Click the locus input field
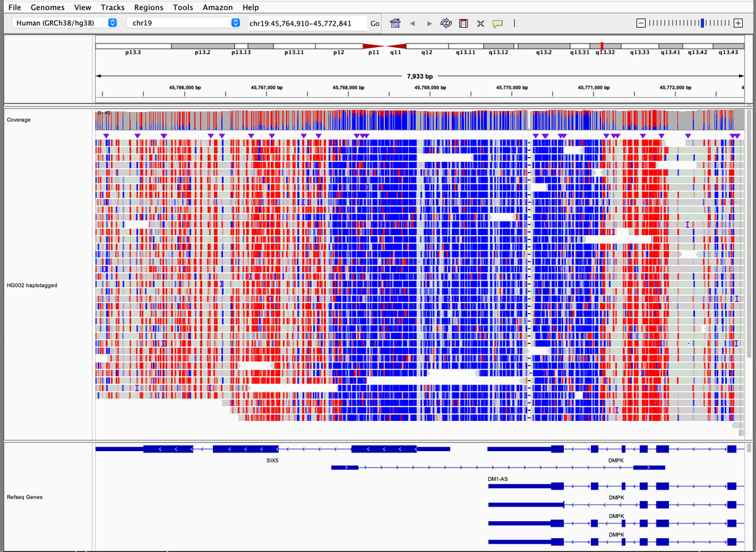This screenshot has width=756, height=552. click(x=307, y=23)
